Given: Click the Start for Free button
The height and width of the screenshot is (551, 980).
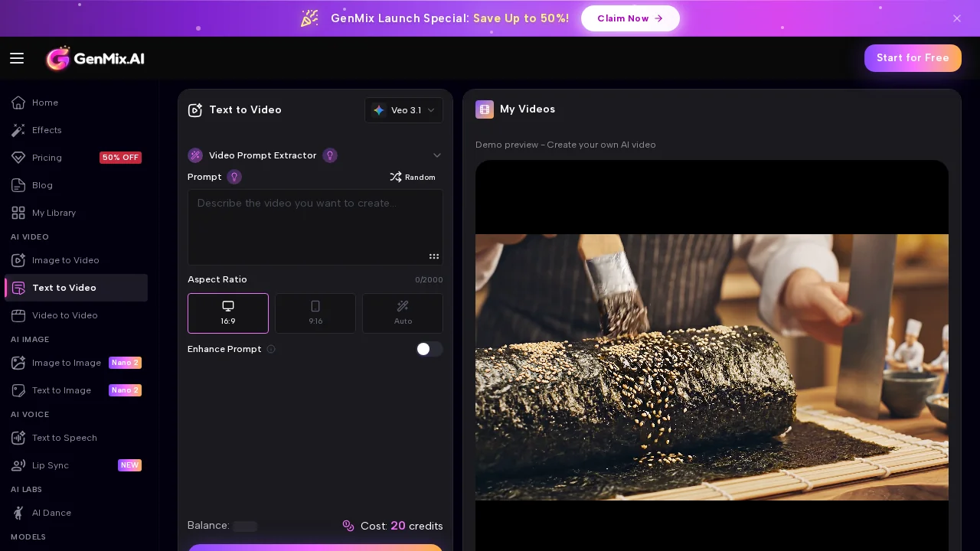Looking at the screenshot, I should pos(913,58).
